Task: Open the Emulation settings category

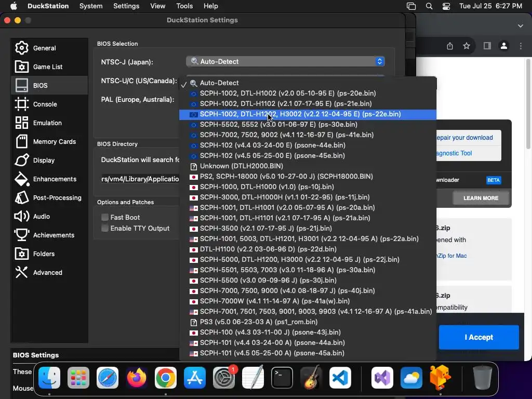Action: [49, 123]
